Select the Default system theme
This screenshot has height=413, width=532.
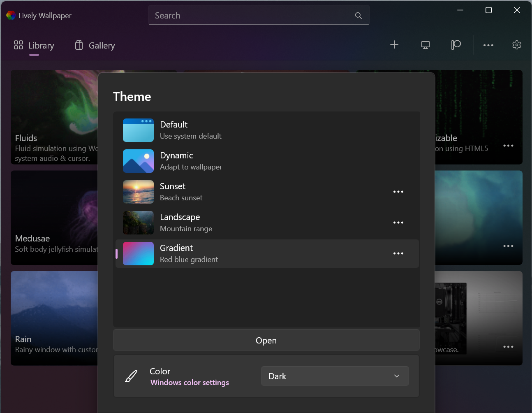point(230,130)
